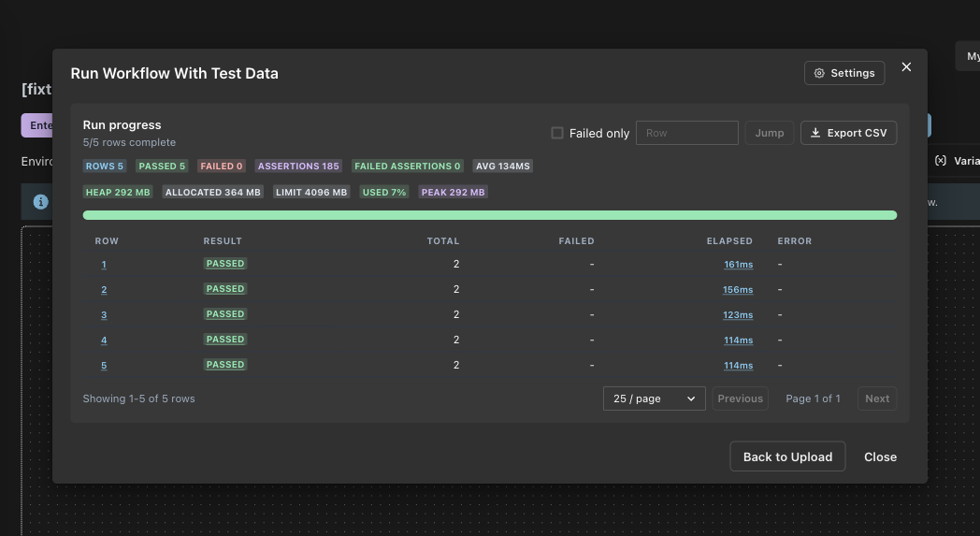Open row 2 link
The width and height of the screenshot is (980, 536).
point(104,290)
